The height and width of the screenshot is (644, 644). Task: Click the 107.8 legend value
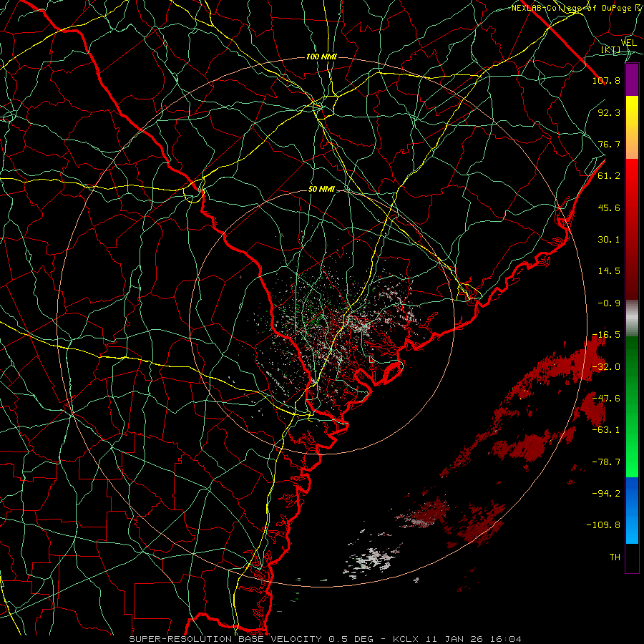[x=606, y=80]
